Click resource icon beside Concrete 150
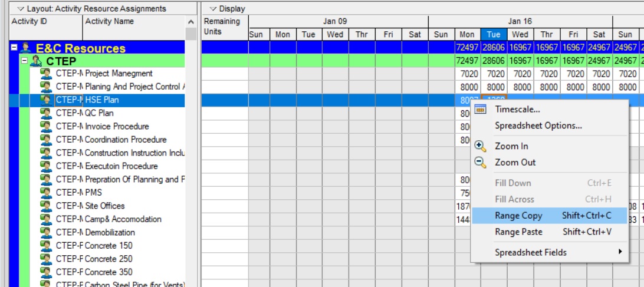This screenshot has height=287, width=644. click(46, 246)
